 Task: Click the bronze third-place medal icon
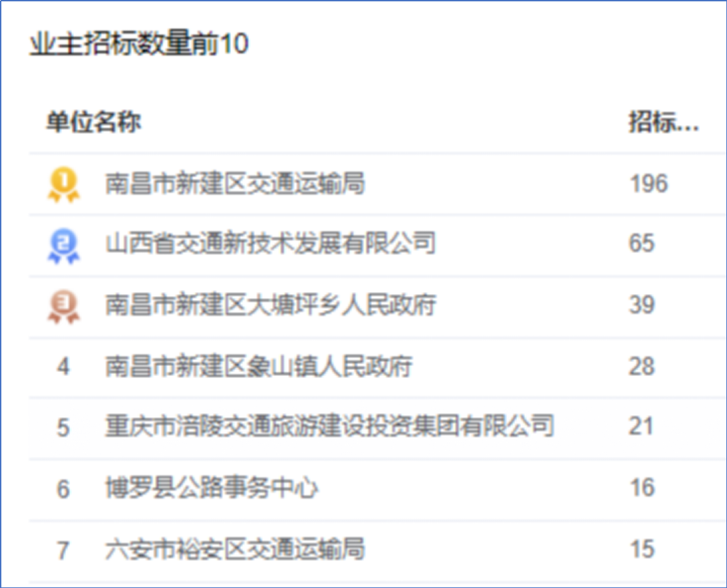click(64, 307)
